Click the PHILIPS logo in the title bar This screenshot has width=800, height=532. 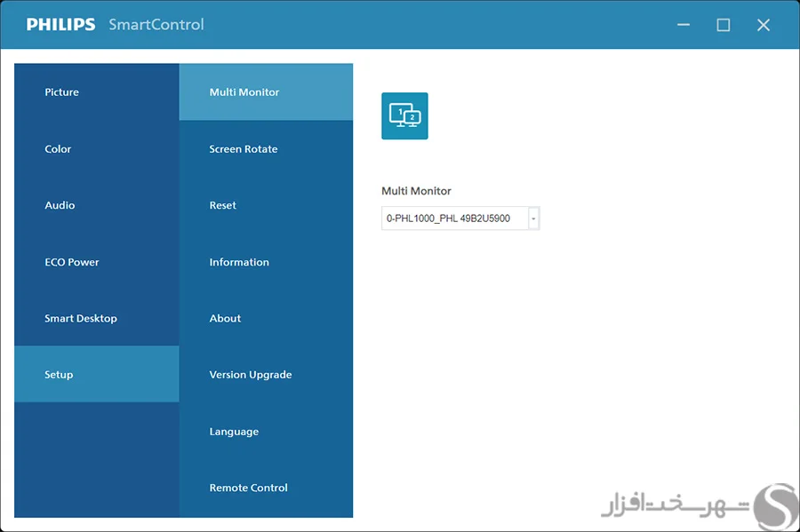(x=60, y=24)
